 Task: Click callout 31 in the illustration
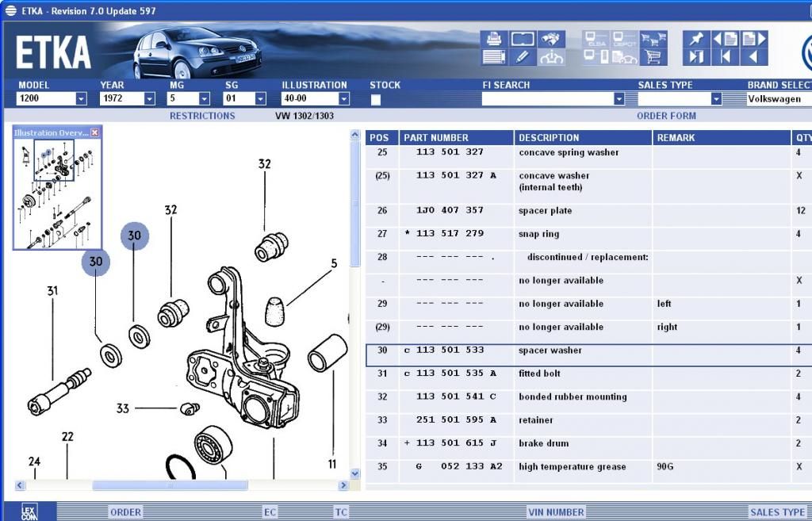pyautogui.click(x=52, y=291)
